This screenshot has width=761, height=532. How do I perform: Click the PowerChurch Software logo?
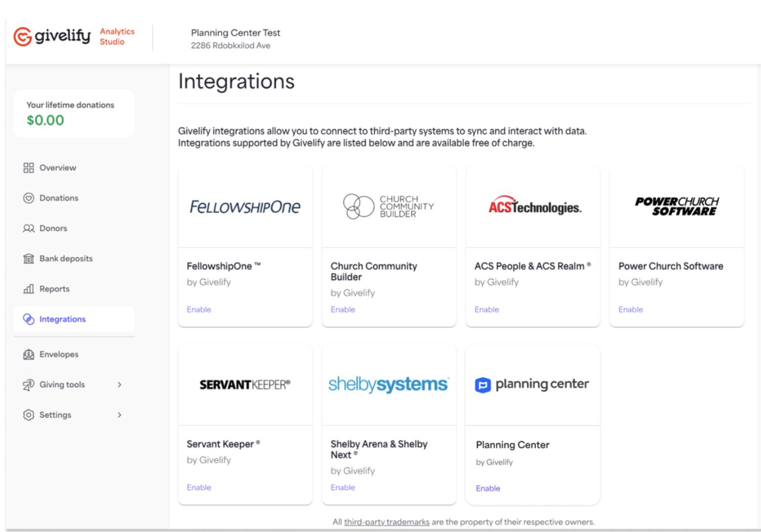pos(677,206)
